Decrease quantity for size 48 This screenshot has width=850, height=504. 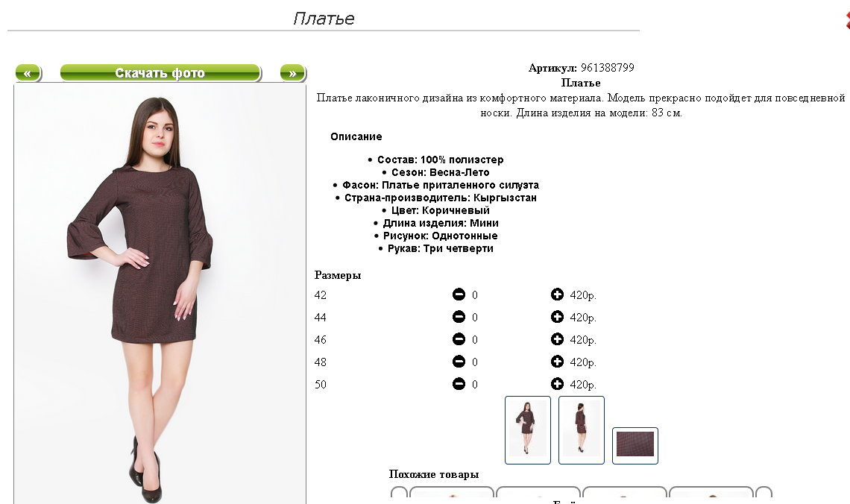click(x=459, y=362)
